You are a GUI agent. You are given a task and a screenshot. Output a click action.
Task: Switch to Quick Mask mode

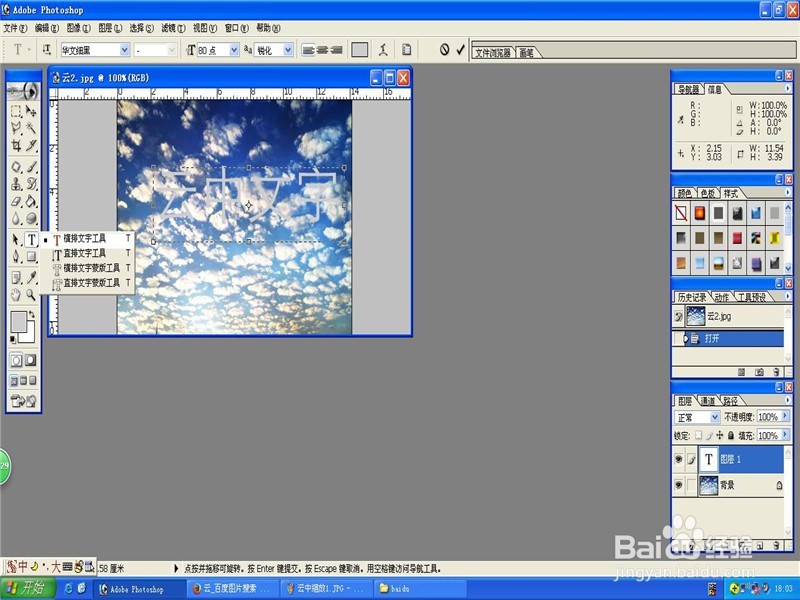pos(31,360)
